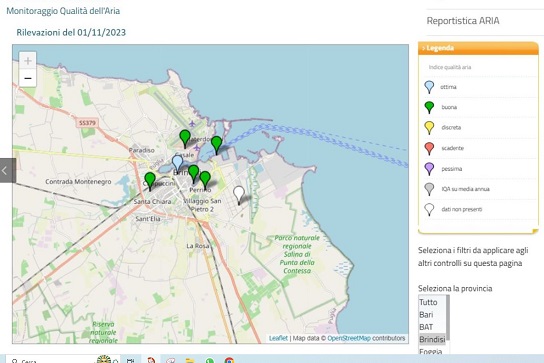Click the white 'dati non presenti' map marker
544x363 pixels.
(x=239, y=195)
